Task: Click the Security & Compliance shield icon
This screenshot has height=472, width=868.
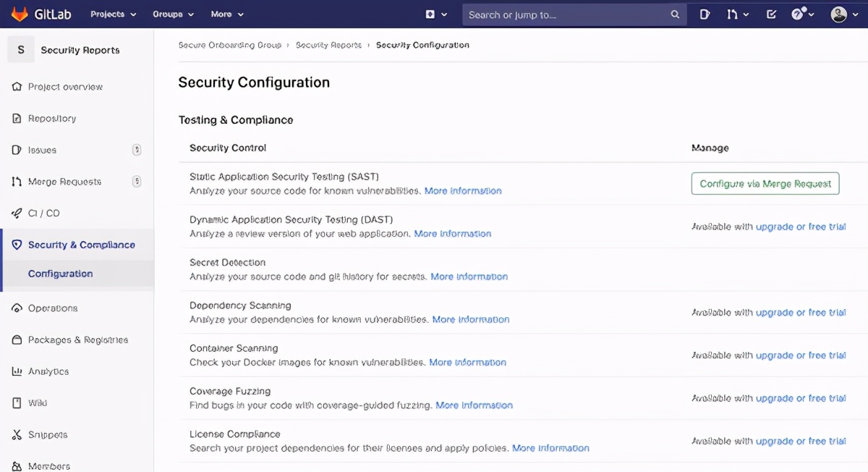Action: pos(17,245)
